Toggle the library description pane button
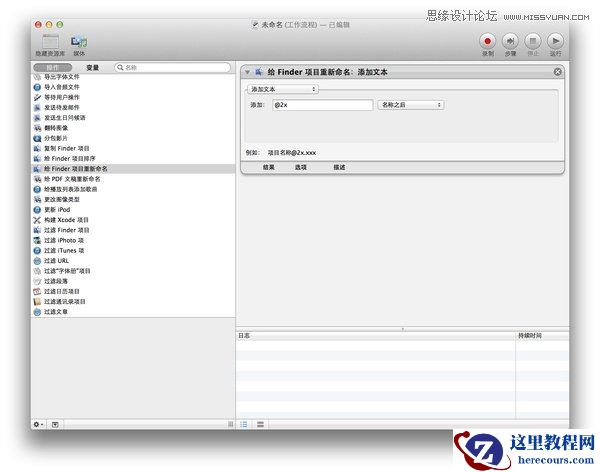600x472 pixels. (x=55, y=424)
